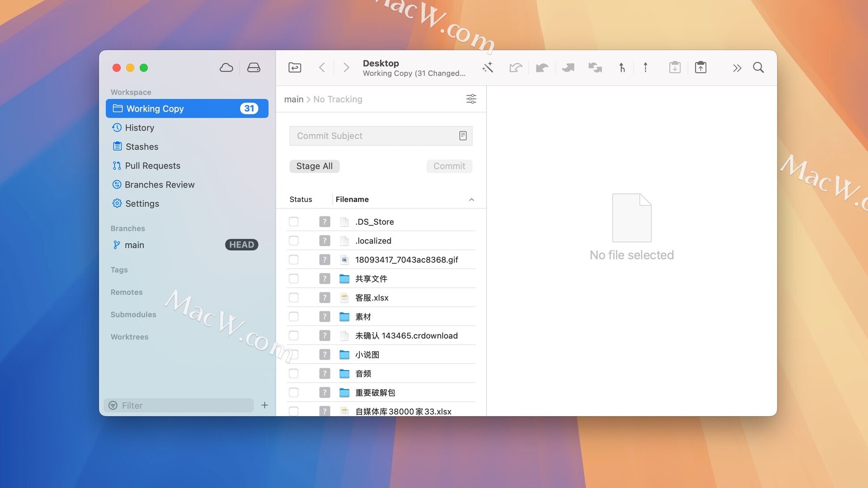The image size is (868, 488).
Task: Click the Fetch toolbar icon
Action: [516, 68]
